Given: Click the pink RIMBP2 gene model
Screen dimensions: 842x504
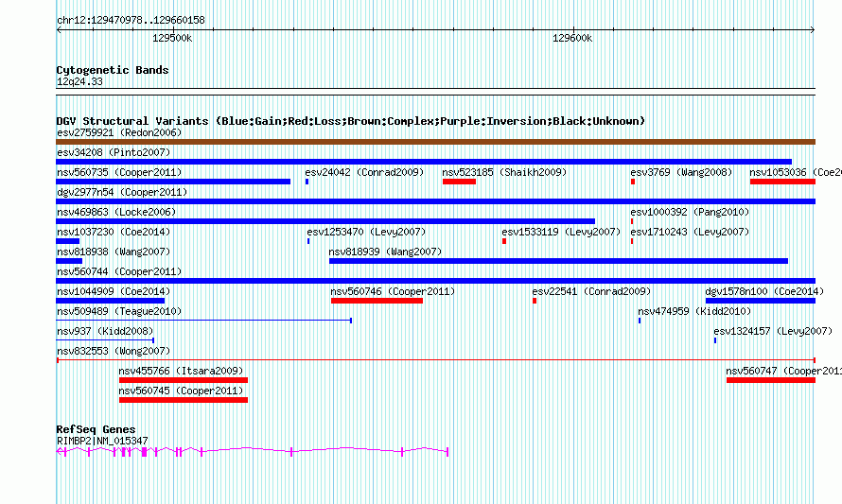Looking at the screenshot, I should [x=252, y=452].
